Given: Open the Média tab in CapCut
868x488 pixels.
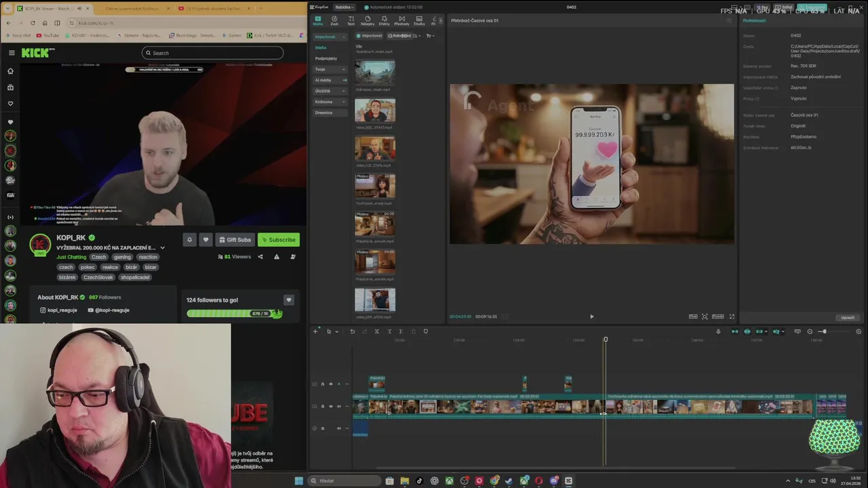Looking at the screenshot, I should coord(317,20).
